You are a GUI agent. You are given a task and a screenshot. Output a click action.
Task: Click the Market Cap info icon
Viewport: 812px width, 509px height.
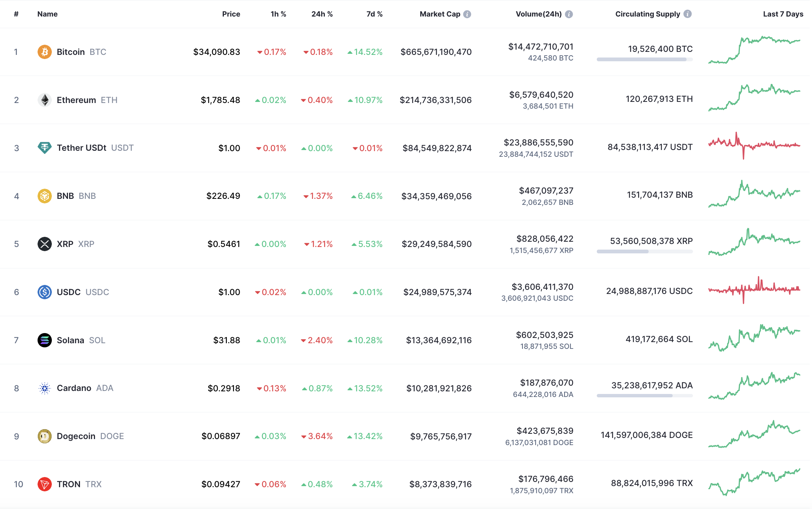click(x=467, y=14)
